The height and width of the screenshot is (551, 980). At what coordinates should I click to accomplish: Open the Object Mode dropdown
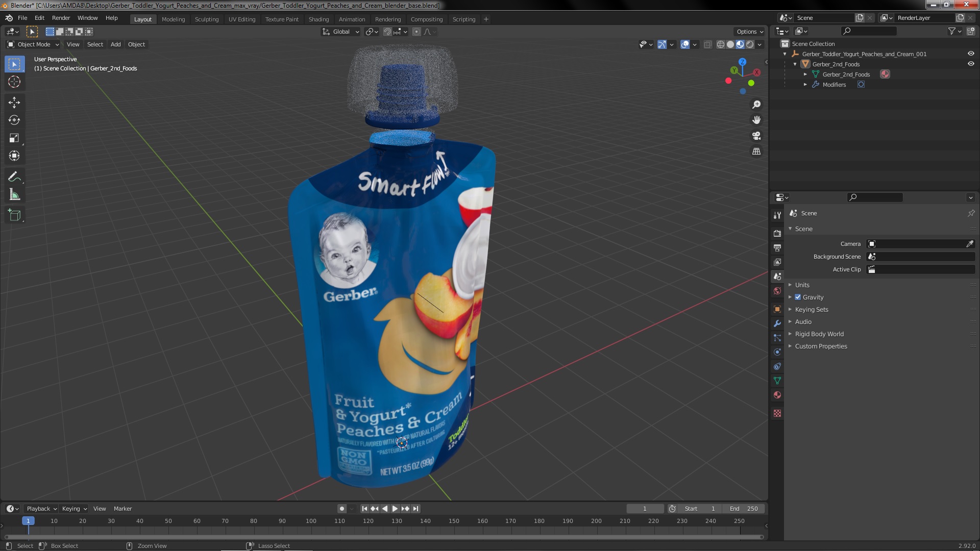click(x=33, y=44)
